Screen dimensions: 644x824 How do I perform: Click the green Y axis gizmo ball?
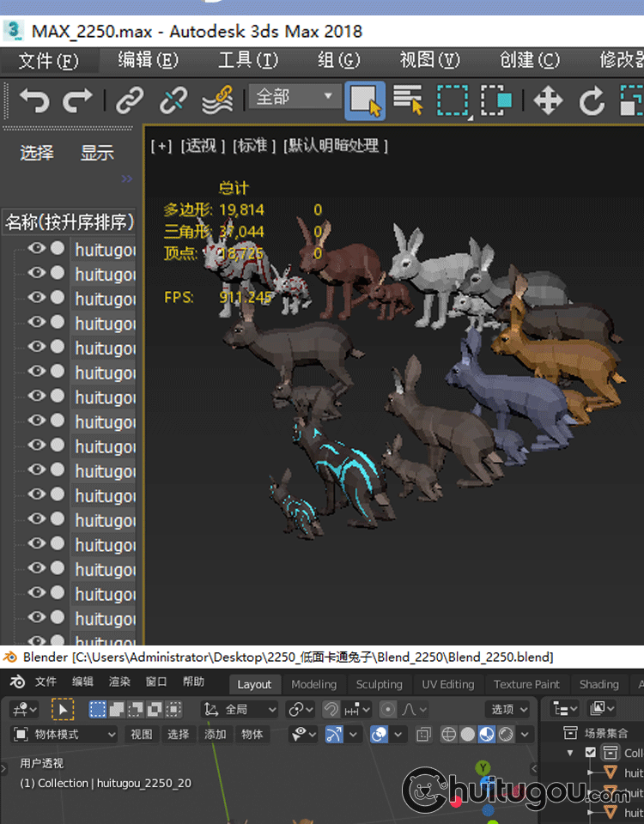coord(483,767)
